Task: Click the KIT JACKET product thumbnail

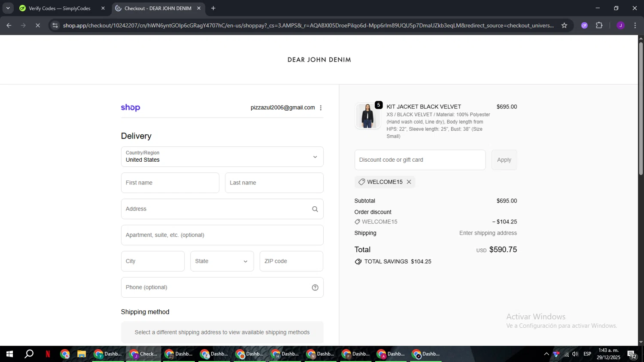Action: click(x=368, y=116)
